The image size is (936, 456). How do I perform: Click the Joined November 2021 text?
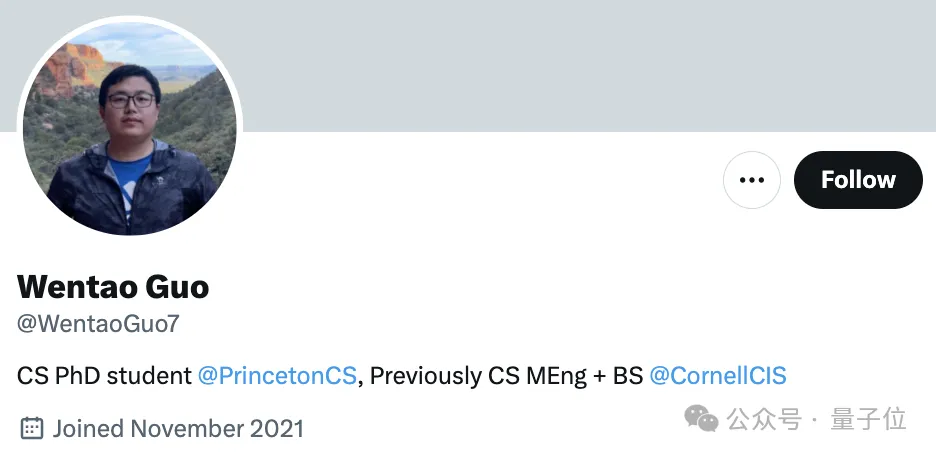point(178,429)
